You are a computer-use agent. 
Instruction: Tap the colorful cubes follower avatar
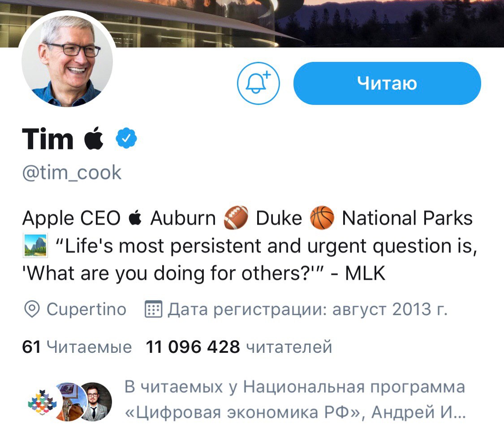(43, 402)
